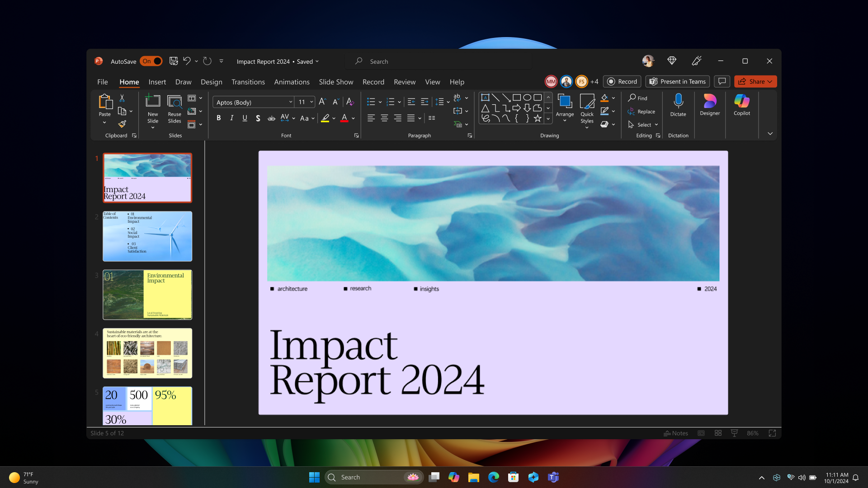Open the Transitions ribbon tab
868x488 pixels.
pyautogui.click(x=248, y=82)
